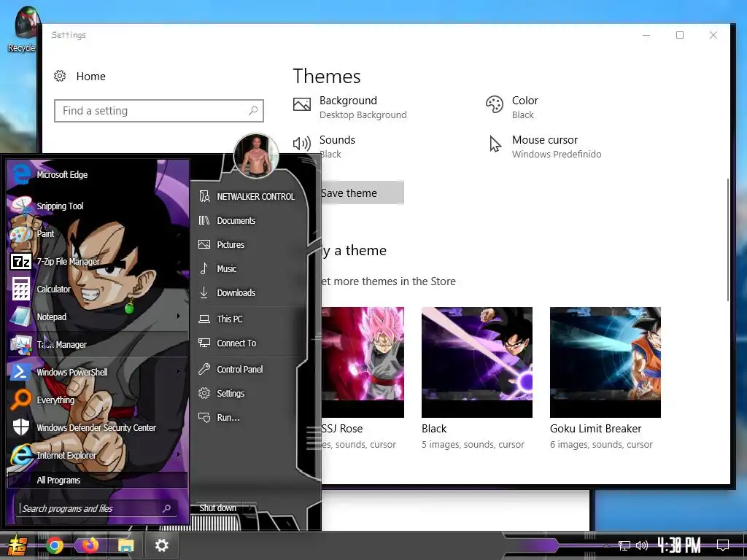This screenshot has width=747, height=560.
Task: Click the Search programs and files box
Action: pyautogui.click(x=97, y=508)
